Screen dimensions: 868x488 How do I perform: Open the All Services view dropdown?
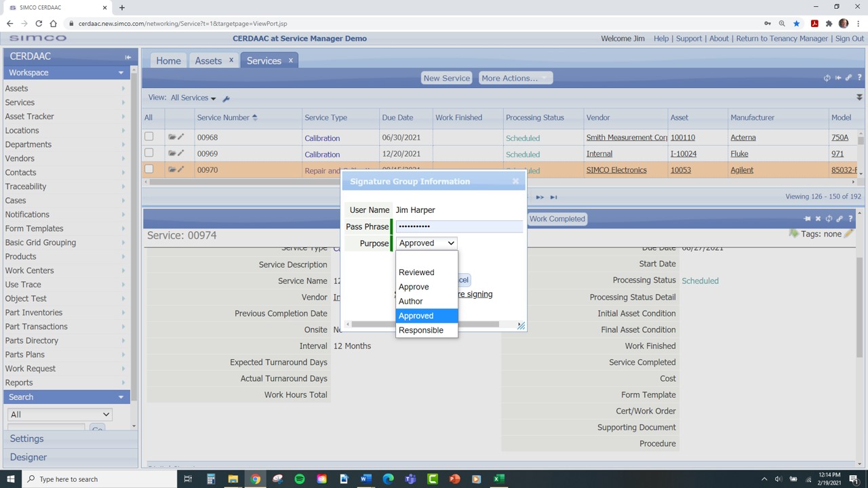(x=193, y=98)
